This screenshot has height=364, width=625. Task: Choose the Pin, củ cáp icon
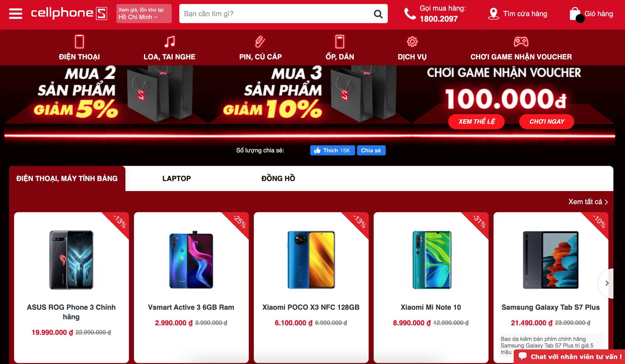pos(260,41)
